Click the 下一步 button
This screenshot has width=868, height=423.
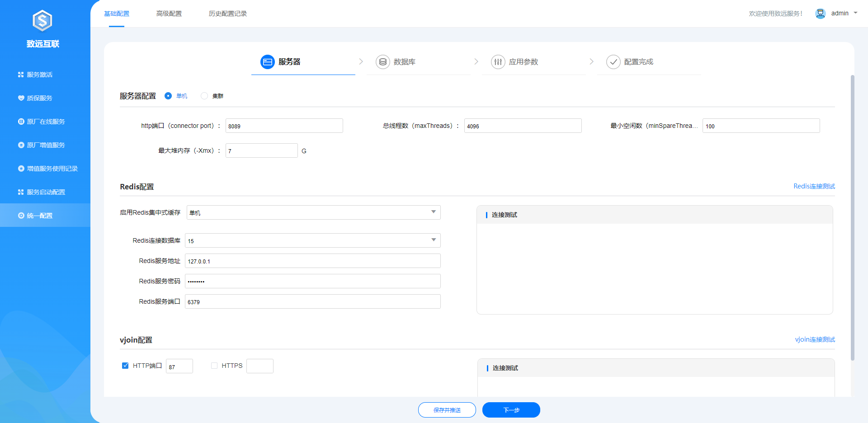point(511,410)
